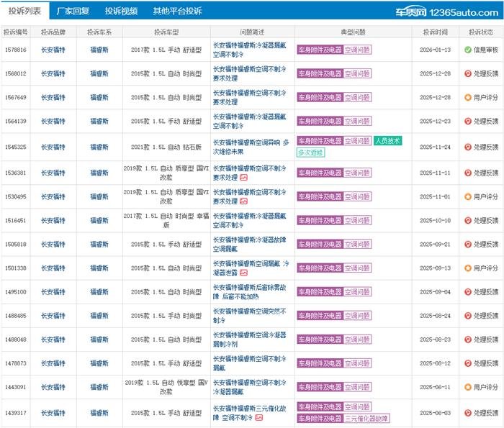
Task: Open complaint 1545325's description about 空调异响
Action: tap(251, 147)
